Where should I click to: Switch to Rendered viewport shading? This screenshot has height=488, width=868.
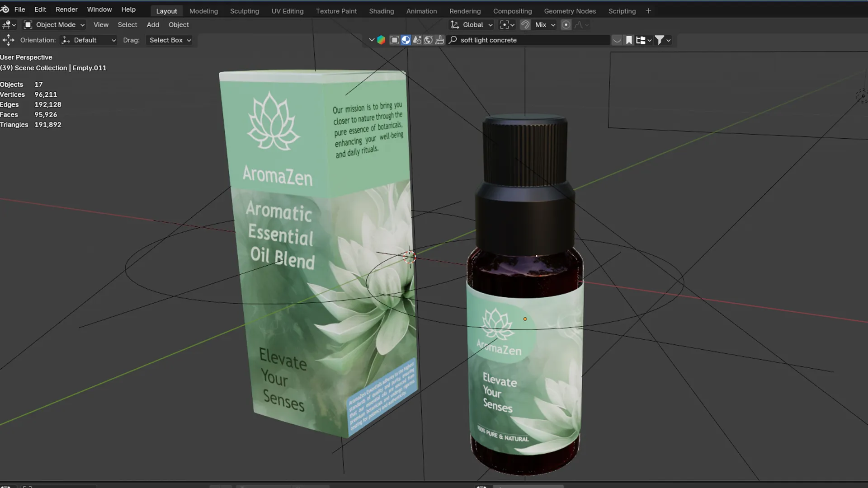428,40
